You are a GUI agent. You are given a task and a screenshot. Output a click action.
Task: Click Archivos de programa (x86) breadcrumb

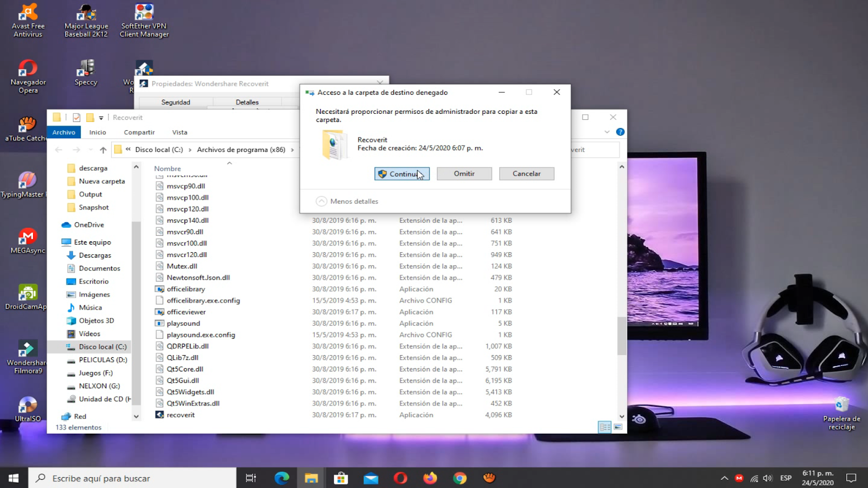coord(241,150)
